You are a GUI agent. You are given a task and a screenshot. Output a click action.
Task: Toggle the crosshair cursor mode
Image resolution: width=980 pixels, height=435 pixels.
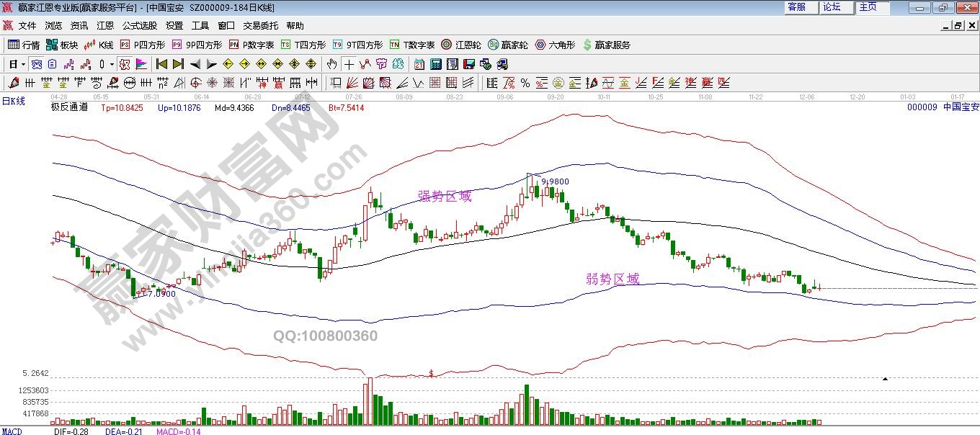coord(349,64)
